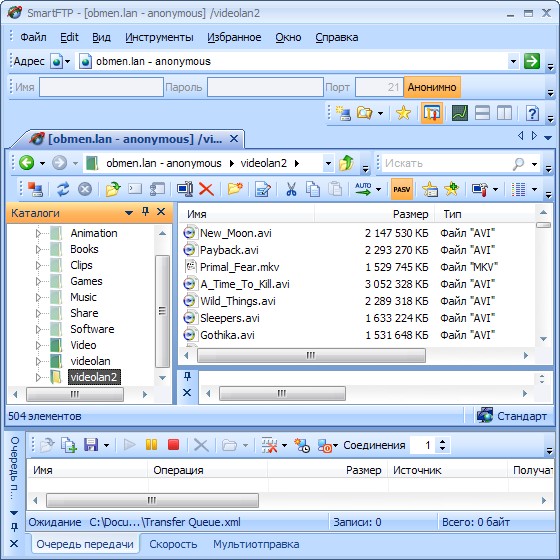560x560 pixels.
Task: Open the list view mode dropdown
Action: coord(534,189)
